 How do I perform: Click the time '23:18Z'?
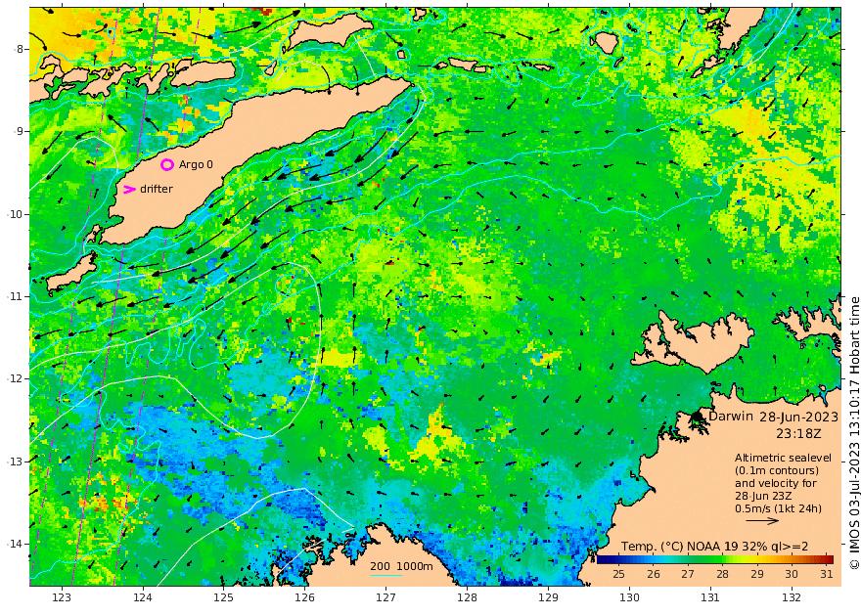798,433
